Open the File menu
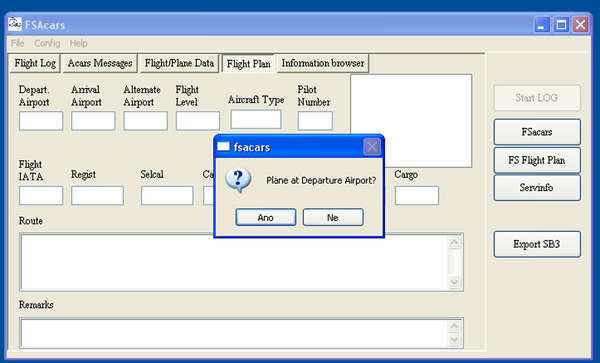600x363 pixels. pos(18,43)
